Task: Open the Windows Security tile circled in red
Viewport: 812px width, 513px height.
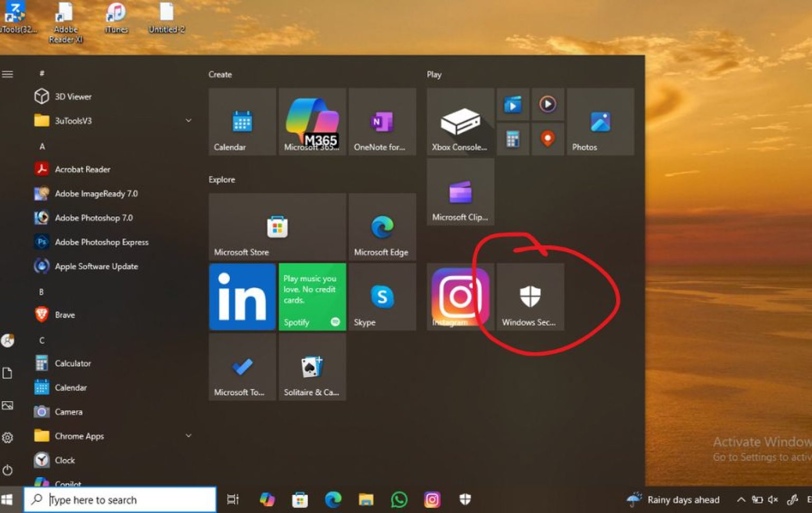Action: [529, 297]
